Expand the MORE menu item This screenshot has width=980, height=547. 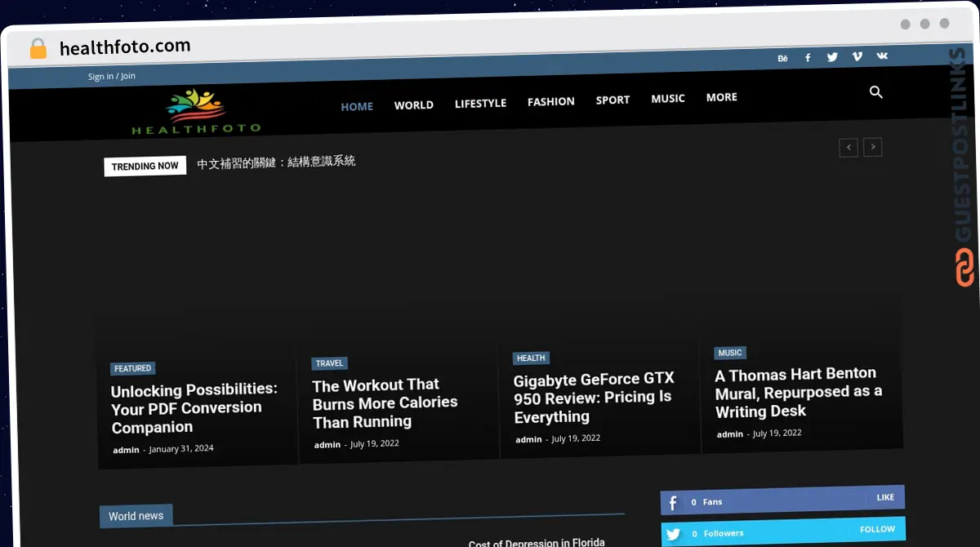(x=722, y=96)
